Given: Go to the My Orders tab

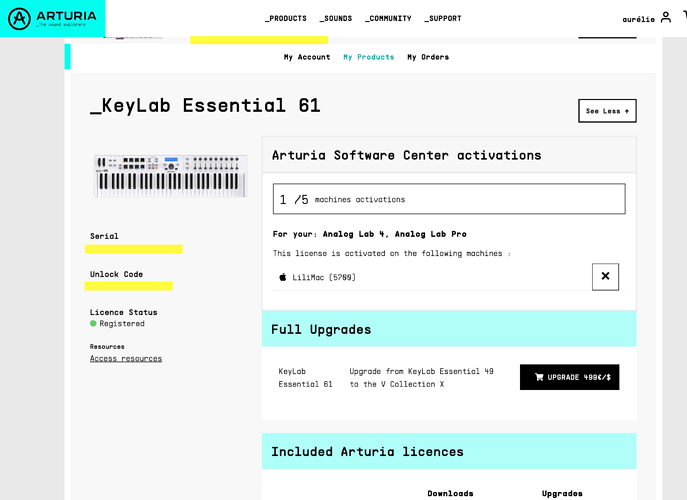Looking at the screenshot, I should pyautogui.click(x=428, y=57).
